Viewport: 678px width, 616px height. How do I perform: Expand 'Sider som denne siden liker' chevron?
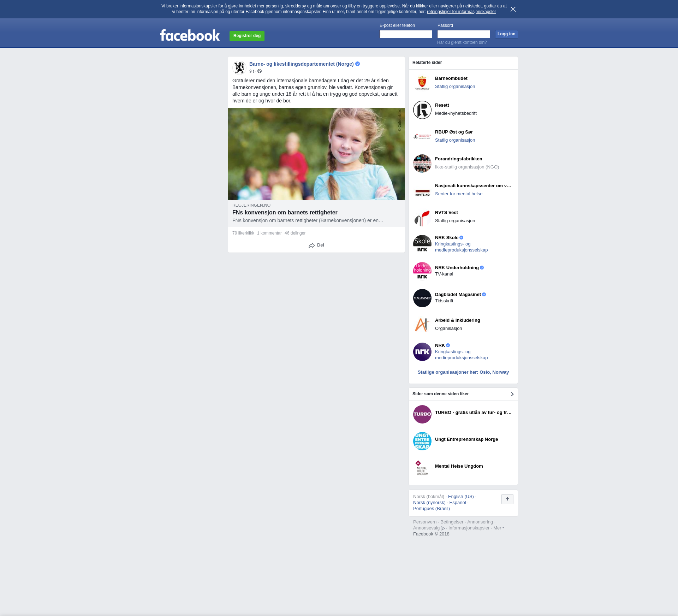pos(512,394)
